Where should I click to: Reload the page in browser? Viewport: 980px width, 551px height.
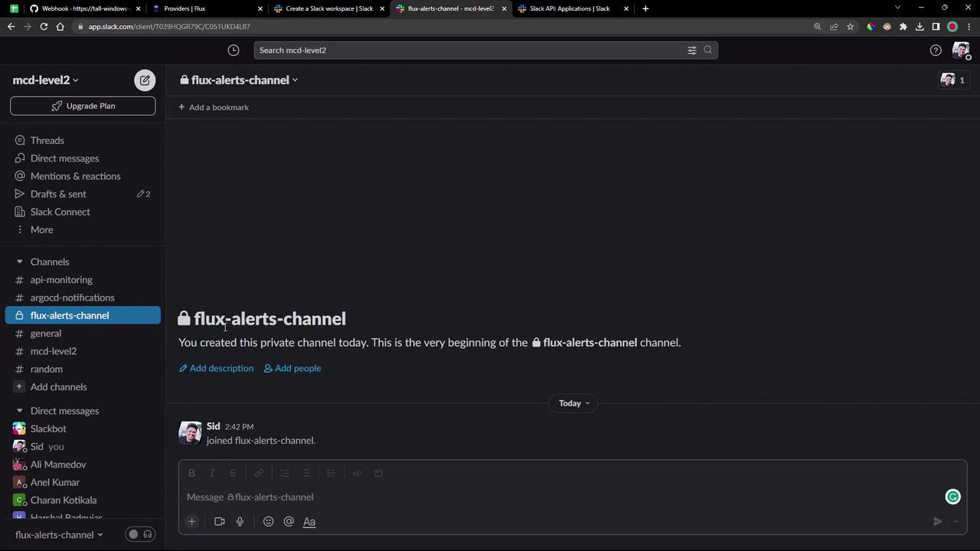(44, 27)
